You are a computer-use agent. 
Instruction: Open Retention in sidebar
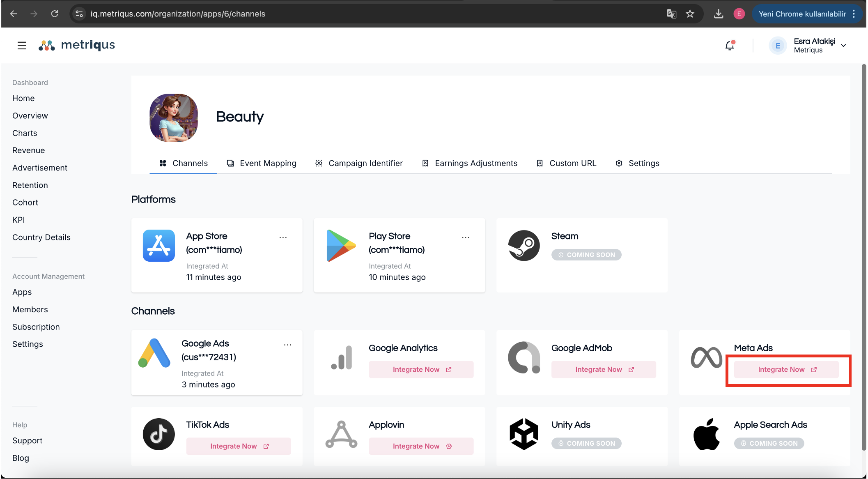[x=30, y=185]
